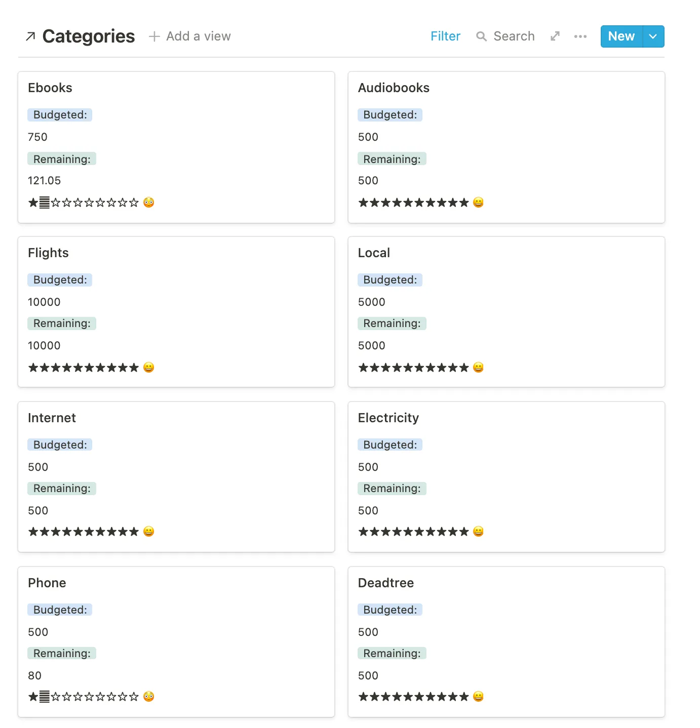Viewport: 700px width, 728px height.
Task: Open the Electricity category card
Action: 506,477
